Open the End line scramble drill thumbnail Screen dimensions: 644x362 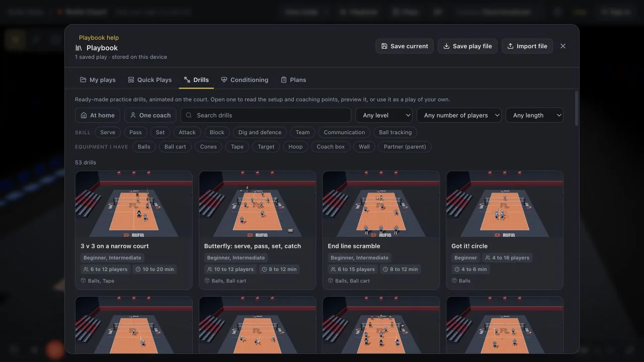pos(381,204)
